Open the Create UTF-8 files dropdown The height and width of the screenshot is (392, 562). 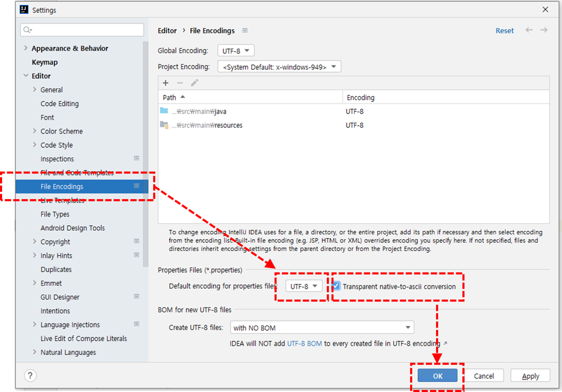point(322,328)
